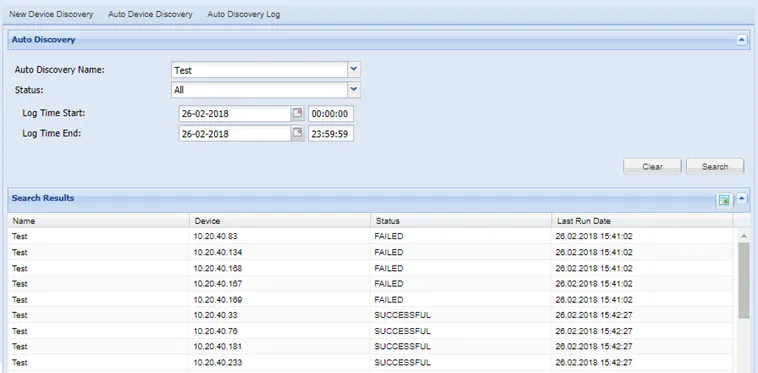Switch to Auto Device Discovery tab
Screen dimensions: 758x373
(150, 14)
